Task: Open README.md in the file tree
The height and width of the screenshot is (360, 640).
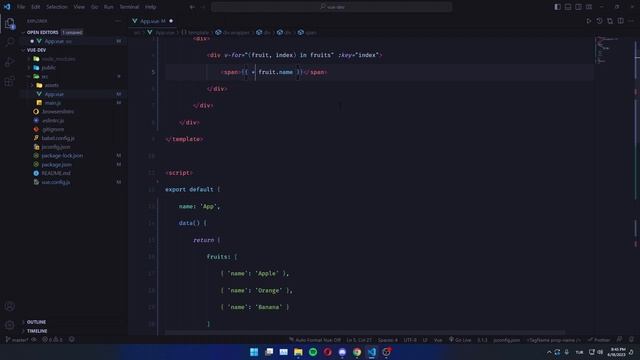Action: click(x=56, y=173)
